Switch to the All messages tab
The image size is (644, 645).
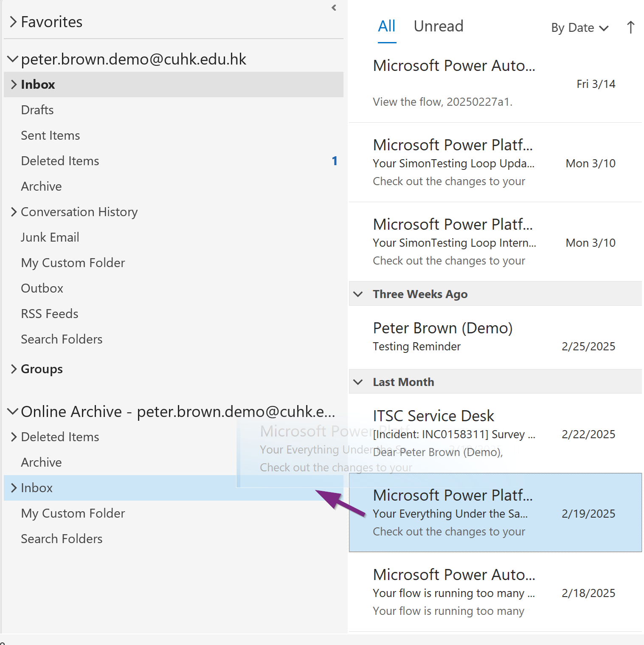[387, 26]
